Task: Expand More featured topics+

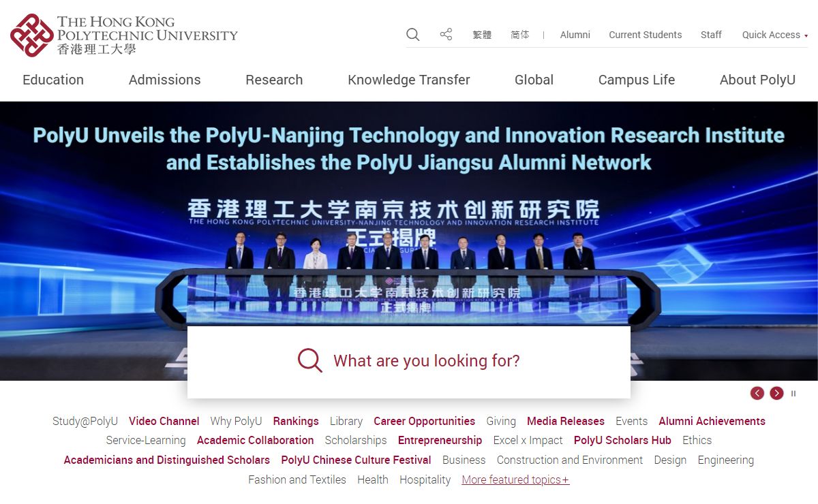Action: (515, 479)
